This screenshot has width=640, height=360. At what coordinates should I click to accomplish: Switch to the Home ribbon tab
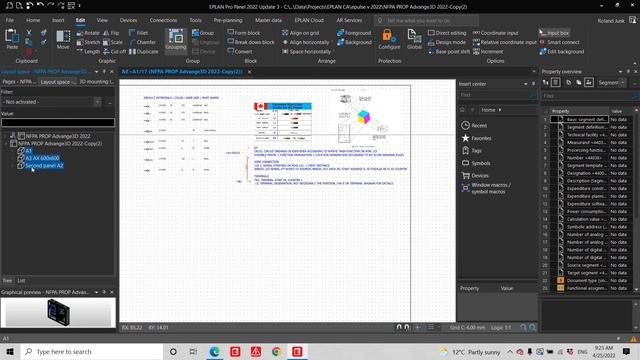tap(33, 20)
